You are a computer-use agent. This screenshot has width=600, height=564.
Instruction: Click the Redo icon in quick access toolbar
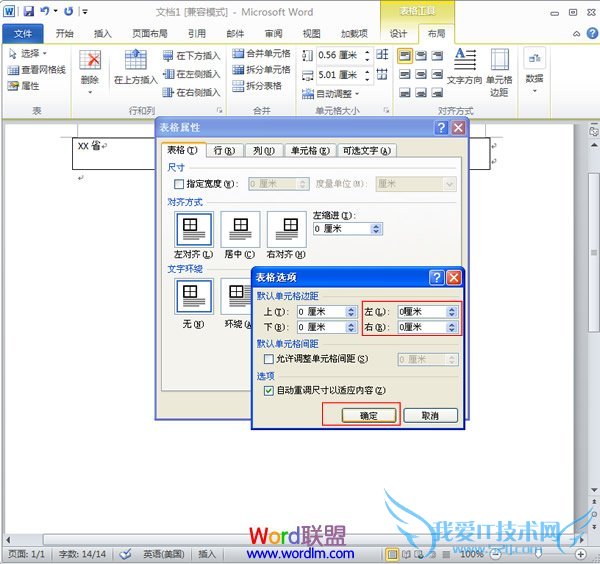(x=68, y=11)
